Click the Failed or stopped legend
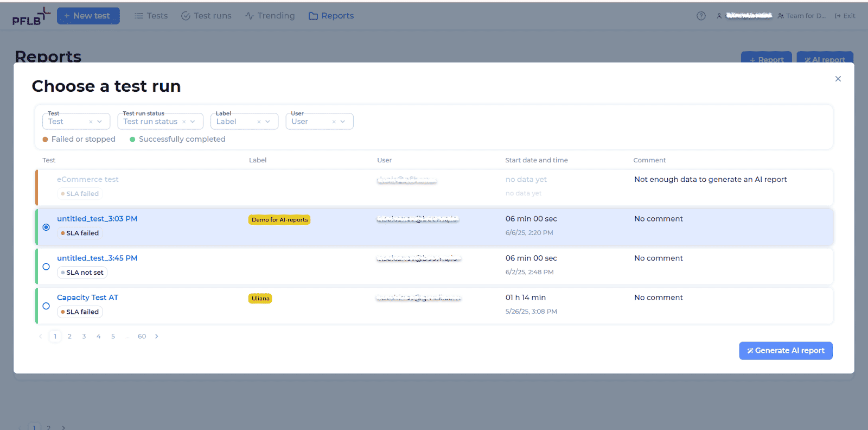Screen dimensions: 868x430 pos(79,139)
